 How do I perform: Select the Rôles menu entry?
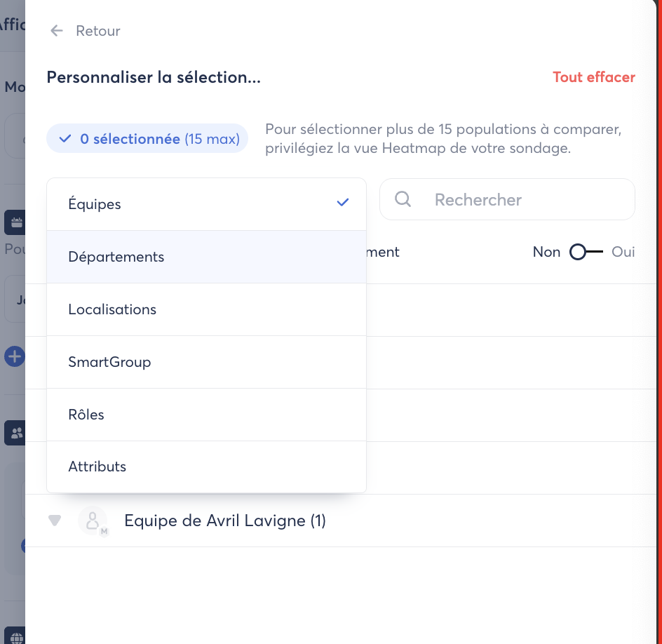coord(86,415)
